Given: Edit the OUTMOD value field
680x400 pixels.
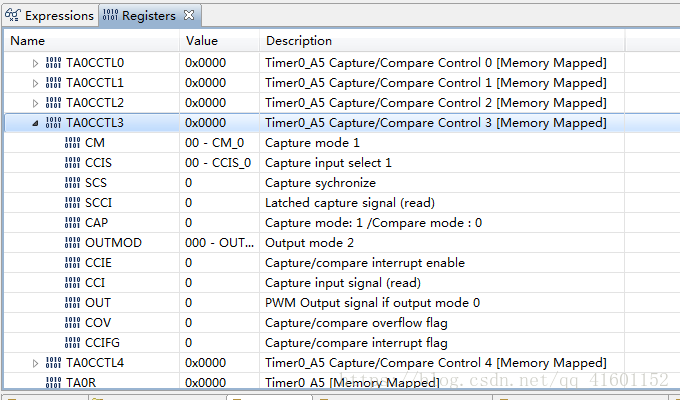Looking at the screenshot, I should (218, 243).
